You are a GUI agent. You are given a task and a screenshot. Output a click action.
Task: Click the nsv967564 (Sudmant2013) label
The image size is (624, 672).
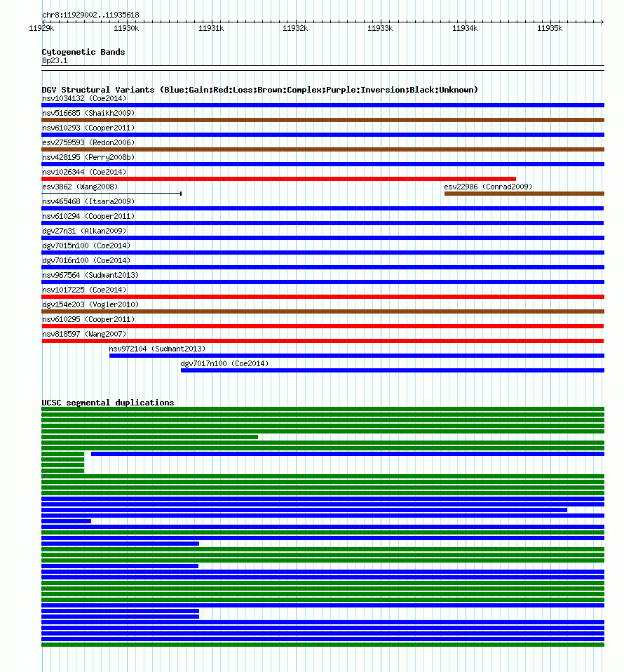90,275
